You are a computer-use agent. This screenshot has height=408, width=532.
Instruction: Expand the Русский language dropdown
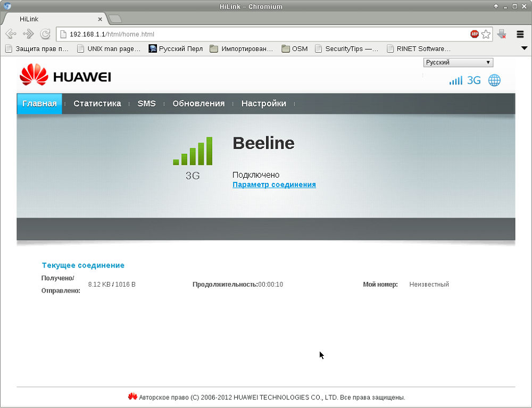click(x=458, y=62)
